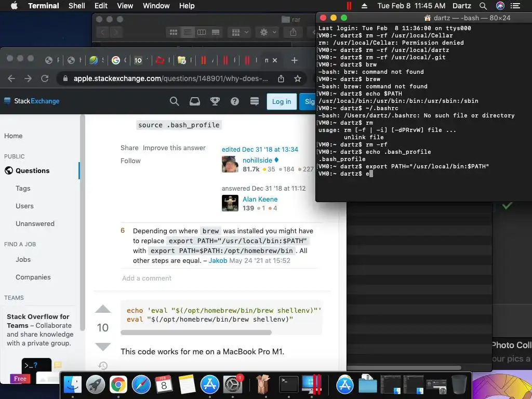Click the StackExchange logo
This screenshot has height=399, width=532.
tap(32, 101)
